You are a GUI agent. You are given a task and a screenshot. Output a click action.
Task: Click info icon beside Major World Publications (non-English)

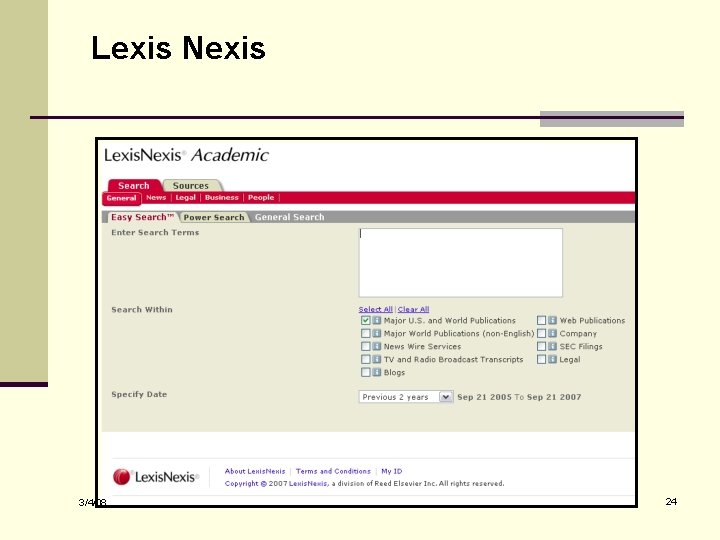pyautogui.click(x=377, y=333)
